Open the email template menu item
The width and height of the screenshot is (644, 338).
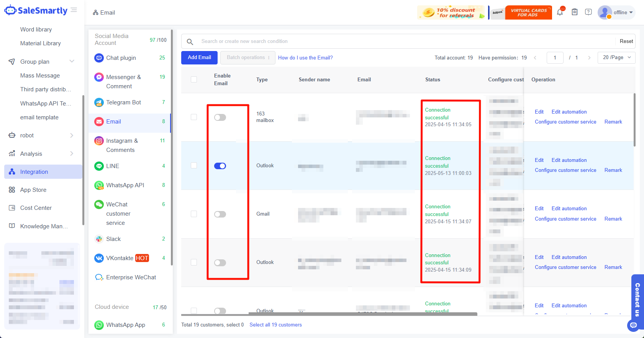pyautogui.click(x=39, y=117)
